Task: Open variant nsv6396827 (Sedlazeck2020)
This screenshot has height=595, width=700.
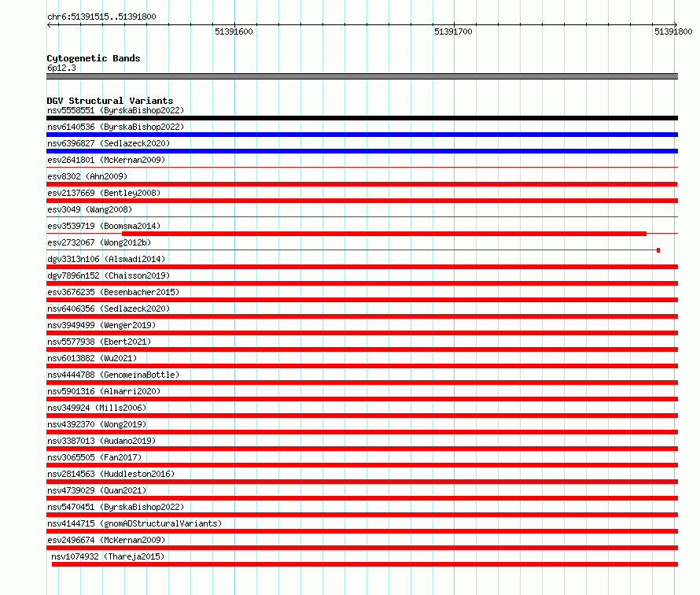Action: [x=109, y=143]
